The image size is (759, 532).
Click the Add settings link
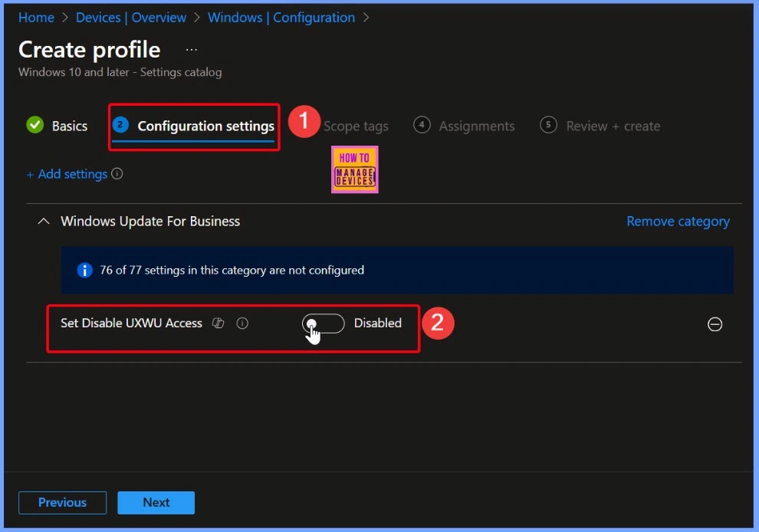coord(67,174)
